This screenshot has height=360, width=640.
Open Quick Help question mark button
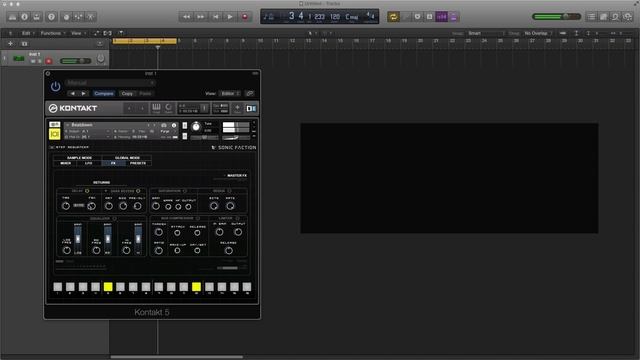[51, 17]
